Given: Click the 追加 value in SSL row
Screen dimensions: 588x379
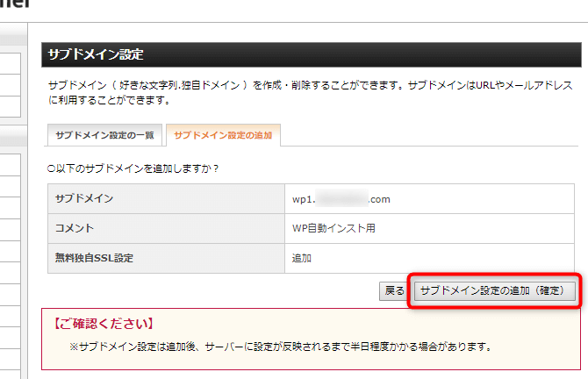Looking at the screenshot, I should tap(302, 259).
